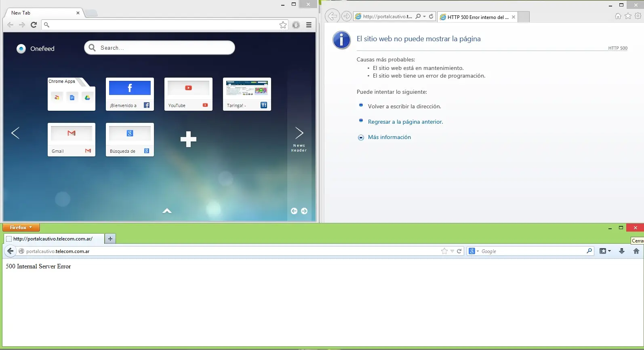The width and height of the screenshot is (644, 350).
Task: Go to previous Onefeed tile page
Action: point(15,133)
